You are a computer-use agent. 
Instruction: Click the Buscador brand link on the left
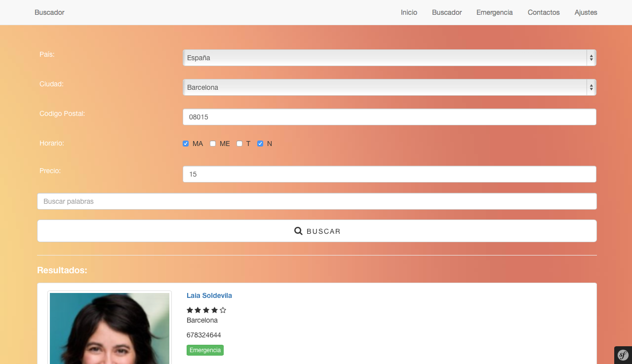coord(49,12)
